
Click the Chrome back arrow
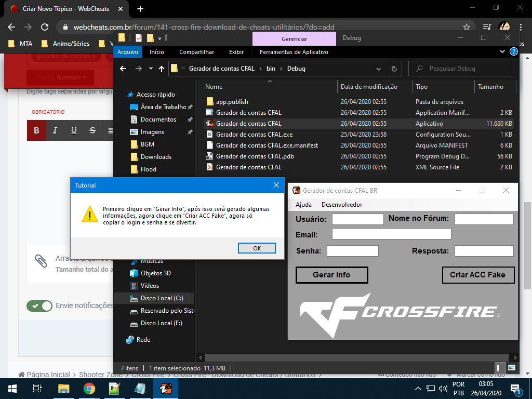pyautogui.click(x=11, y=27)
